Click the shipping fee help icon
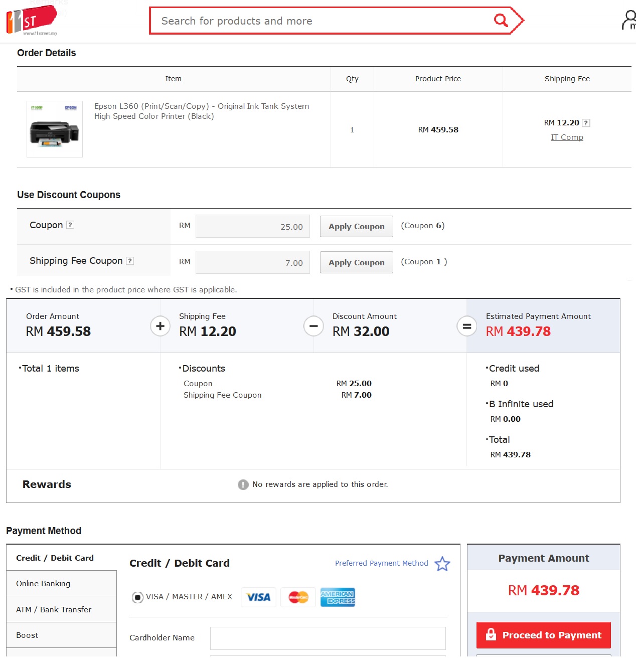Screen dimensions: 636x672 pos(586,123)
